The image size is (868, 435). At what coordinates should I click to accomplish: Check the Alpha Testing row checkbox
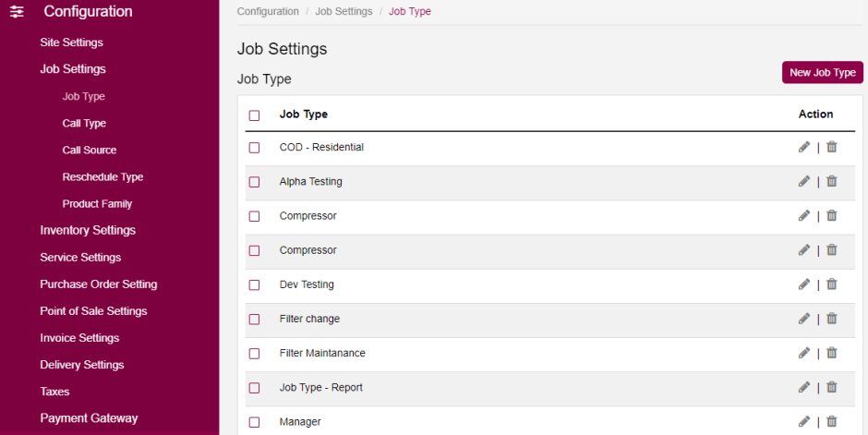(x=255, y=182)
